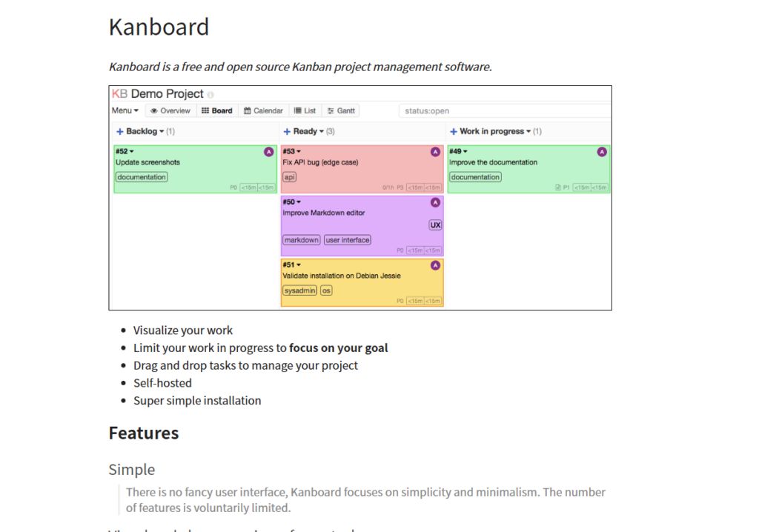Image resolution: width=759 pixels, height=532 pixels.
Task: Click the document icon on task #49
Action: click(x=557, y=188)
